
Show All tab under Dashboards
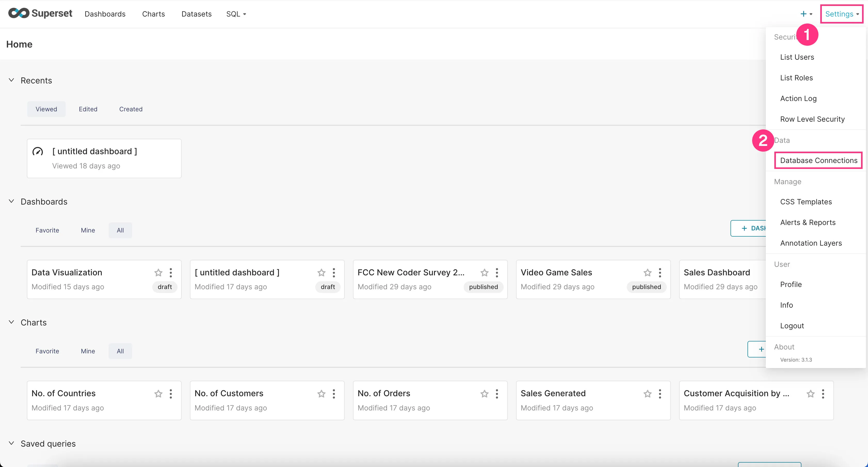pyautogui.click(x=120, y=230)
